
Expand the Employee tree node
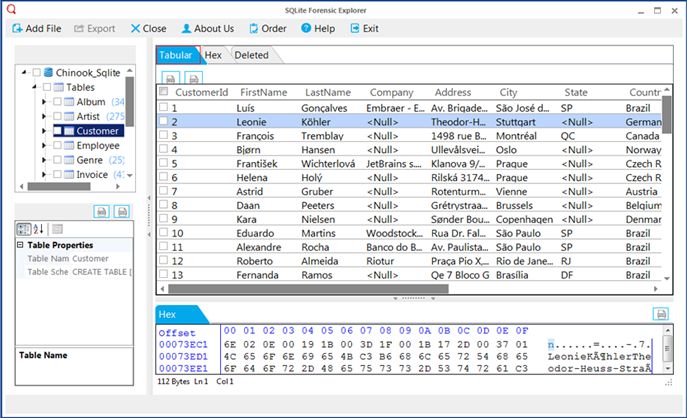point(44,145)
